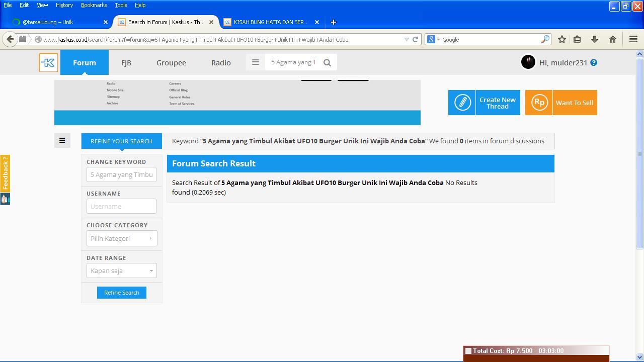This screenshot has width=644, height=362.
Task: Click Google search magnifier in search bar
Action: pos(545,39)
